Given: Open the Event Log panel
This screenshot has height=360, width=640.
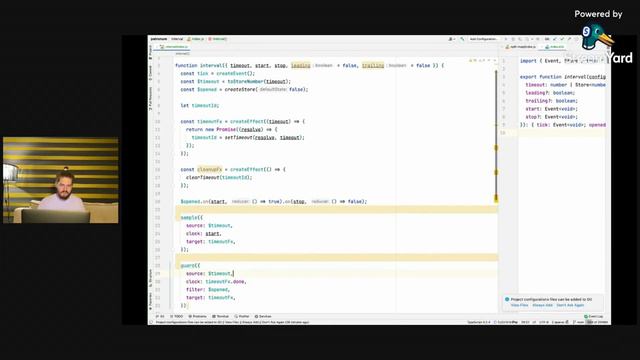Looking at the screenshot, I should (594, 316).
